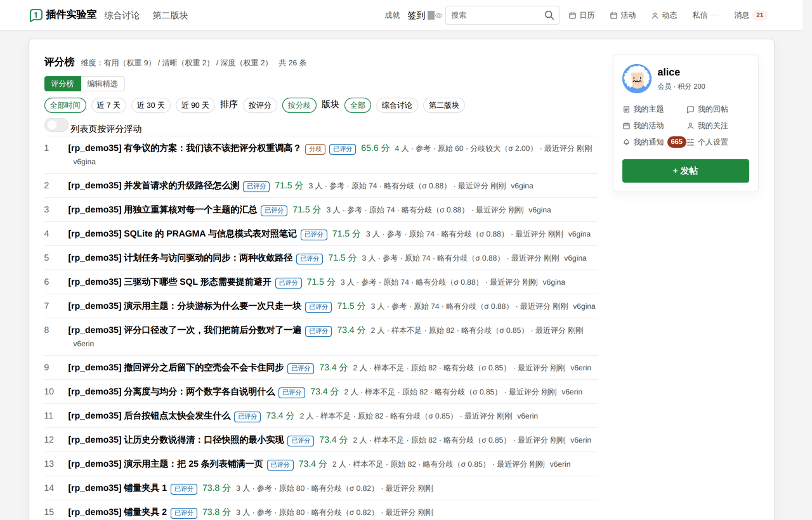The image size is (812, 520).
Task: Select 全部时间 time filter
Action: point(65,105)
